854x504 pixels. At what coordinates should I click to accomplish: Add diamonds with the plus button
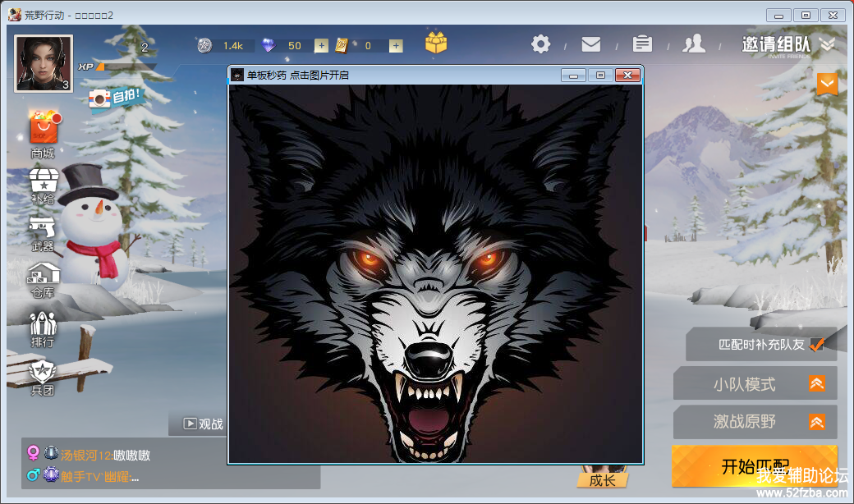(x=321, y=46)
